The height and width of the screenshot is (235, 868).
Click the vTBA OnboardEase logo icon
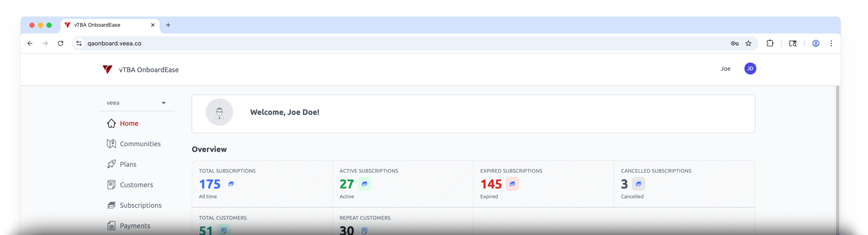108,70
